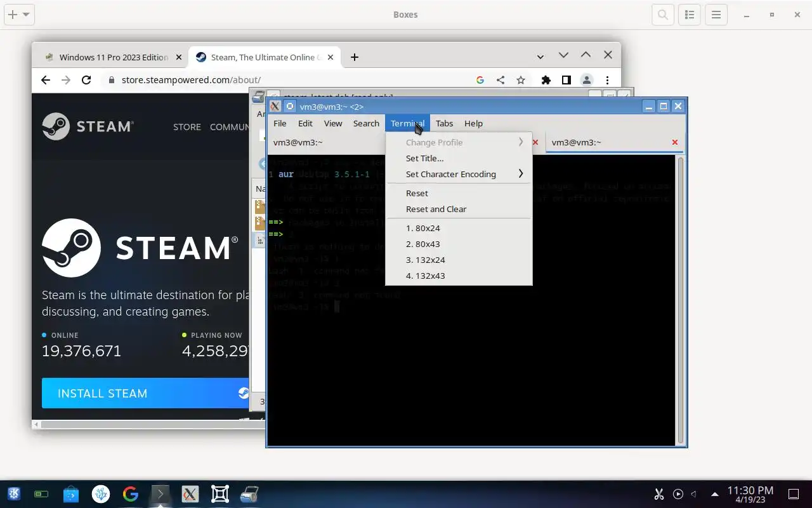Open the terminal Search menu
The image size is (812, 508).
[366, 123]
